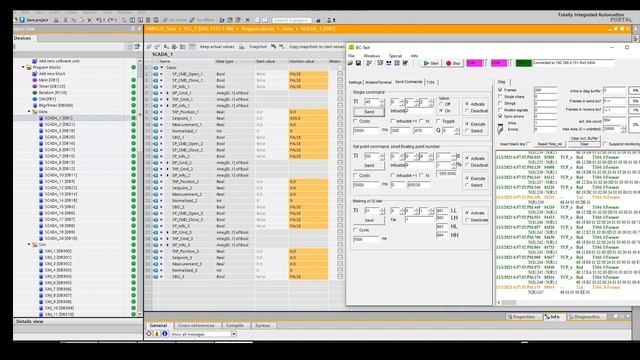Click the red Stop icon in IEC-Test
The image size is (640, 360).
(449, 63)
